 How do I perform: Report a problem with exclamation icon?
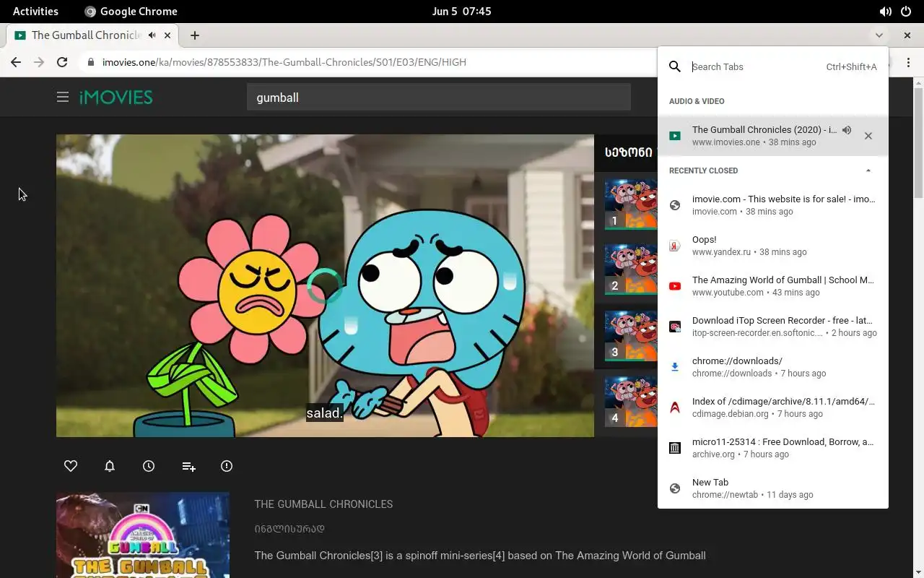coord(227,466)
